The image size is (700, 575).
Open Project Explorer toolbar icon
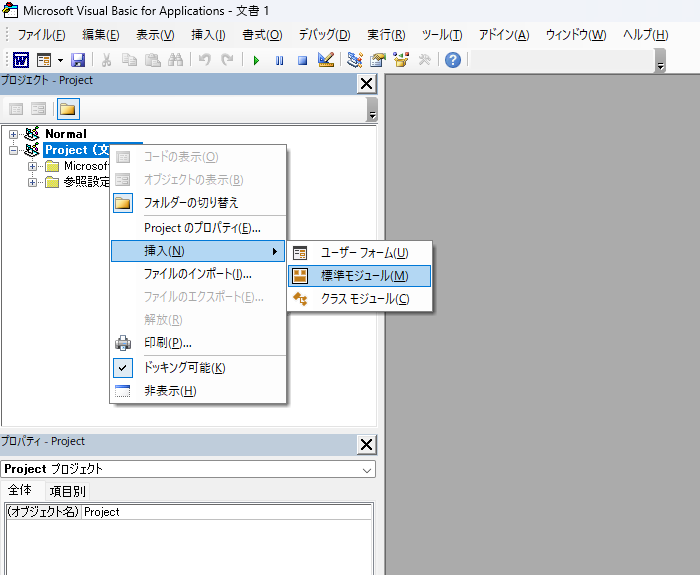click(x=355, y=59)
